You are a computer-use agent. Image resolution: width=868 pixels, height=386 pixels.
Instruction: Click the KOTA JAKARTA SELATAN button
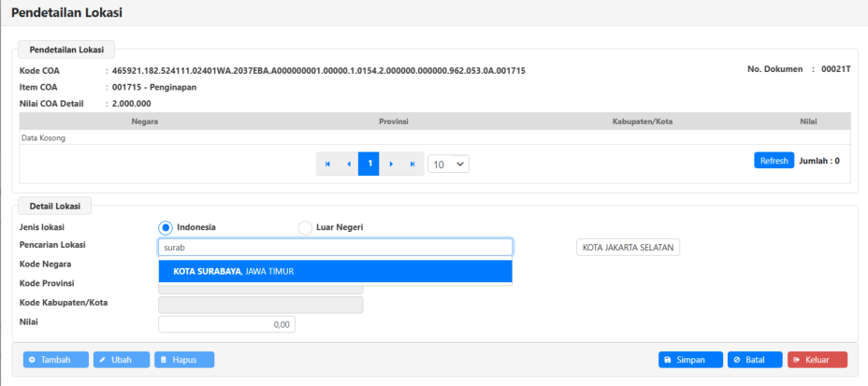click(x=628, y=247)
